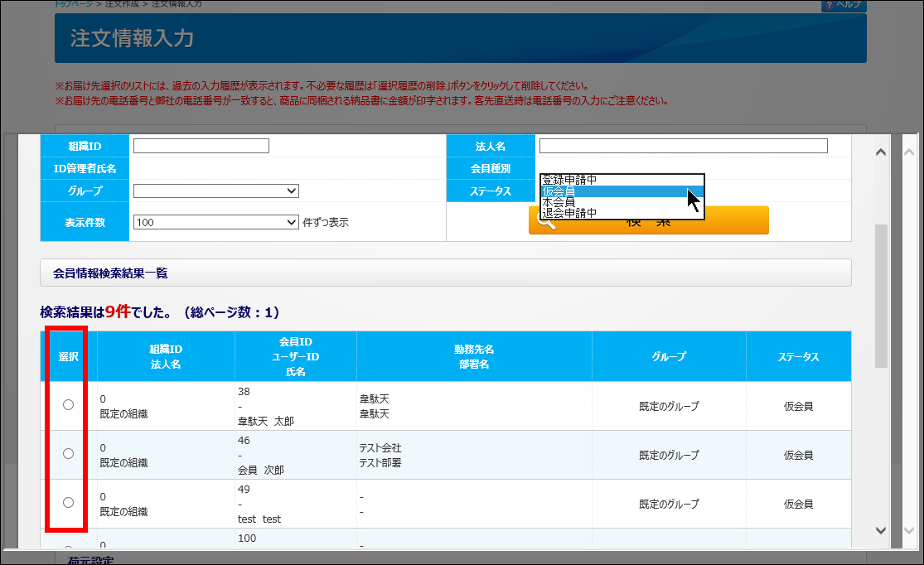Open the グループ dropdown
The width and height of the screenshot is (924, 565).
tap(215, 191)
